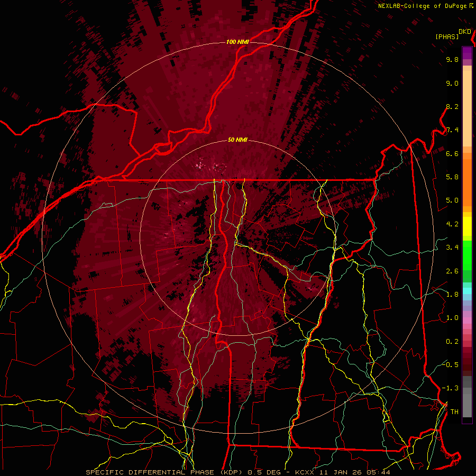The image size is (476, 476).
Task: Click the purple band atop the color scale
Action: pos(467,53)
